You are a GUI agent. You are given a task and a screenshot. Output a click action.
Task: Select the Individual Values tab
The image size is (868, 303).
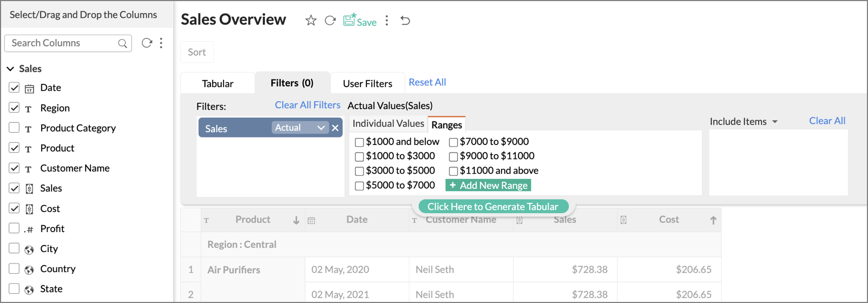pyautogui.click(x=388, y=123)
